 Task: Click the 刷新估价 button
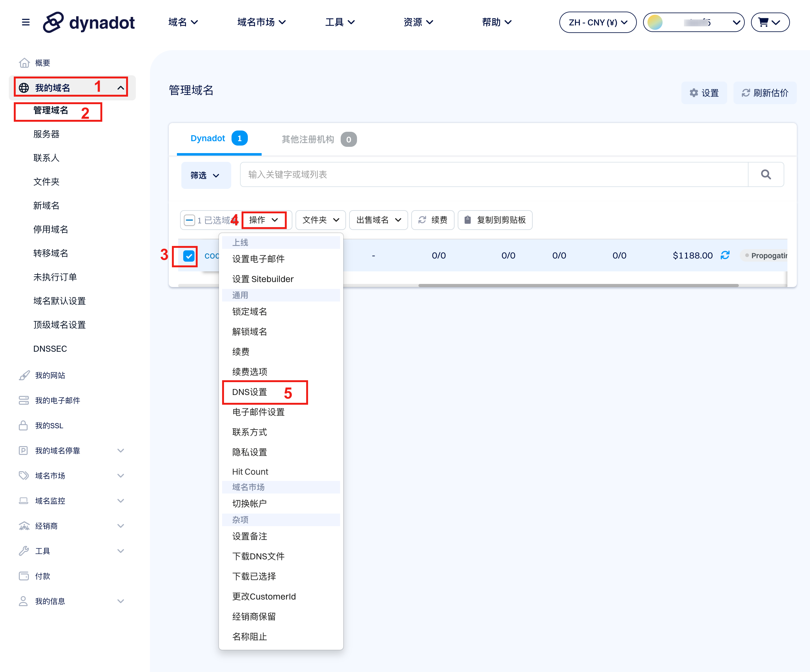point(765,93)
